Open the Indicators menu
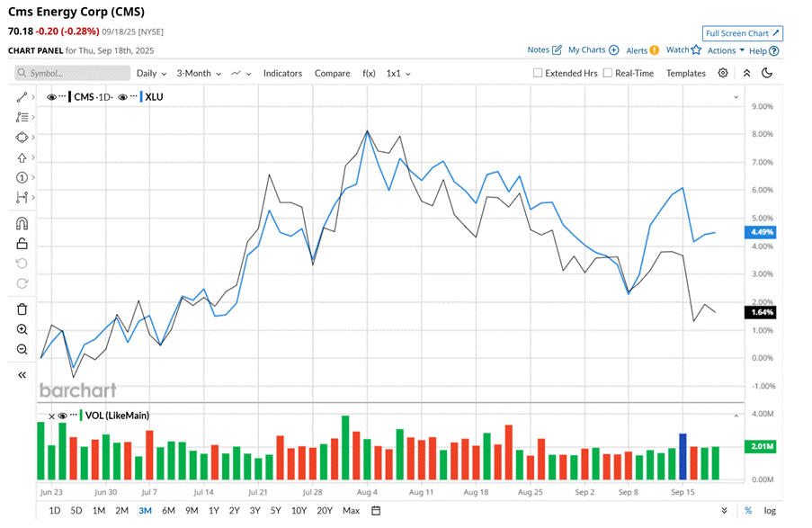Viewport: 812px width, 528px height. click(x=282, y=73)
